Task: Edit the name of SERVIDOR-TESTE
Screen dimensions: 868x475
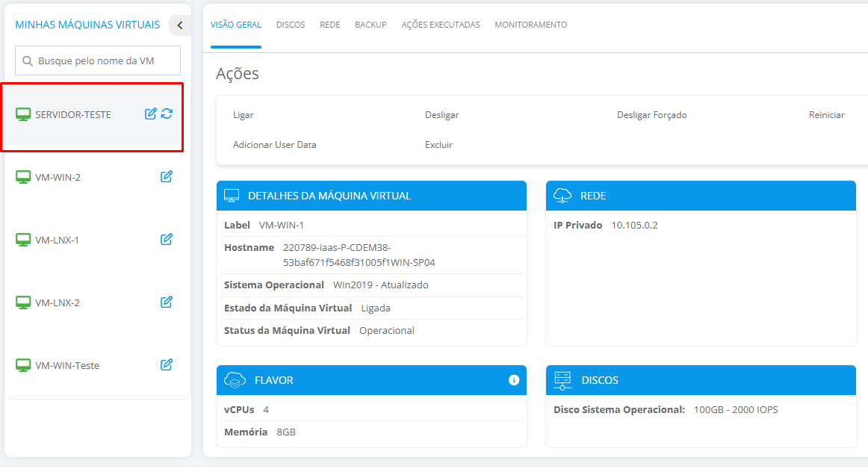Action: point(151,114)
